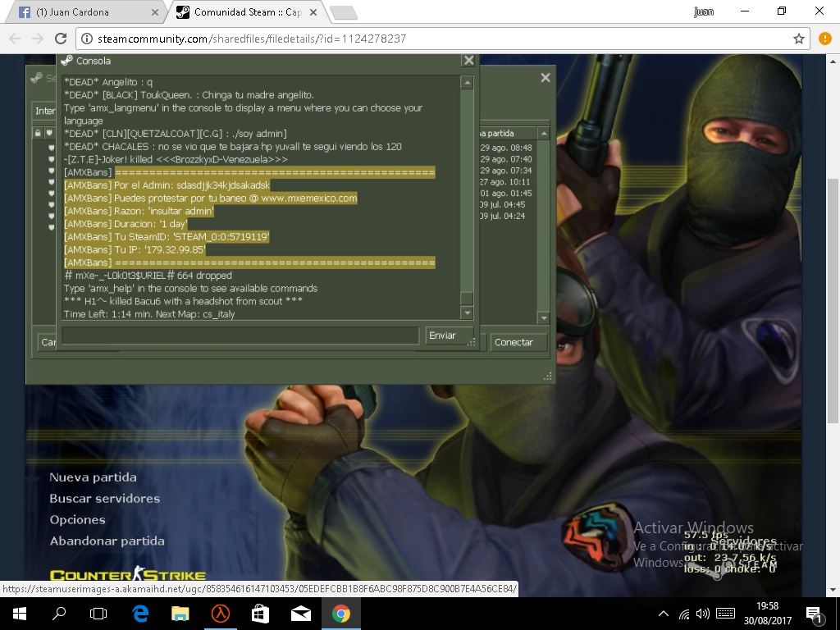Image resolution: width=840 pixels, height=630 pixels.
Task: Click the console line Duracion: '1 day'
Action: 126,224
